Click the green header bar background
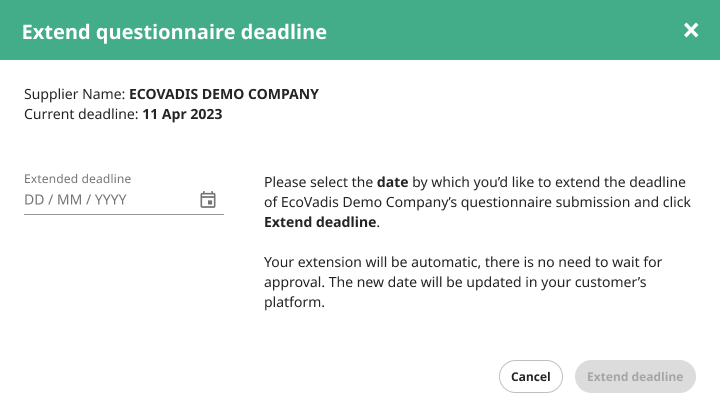 click(x=505, y=30)
